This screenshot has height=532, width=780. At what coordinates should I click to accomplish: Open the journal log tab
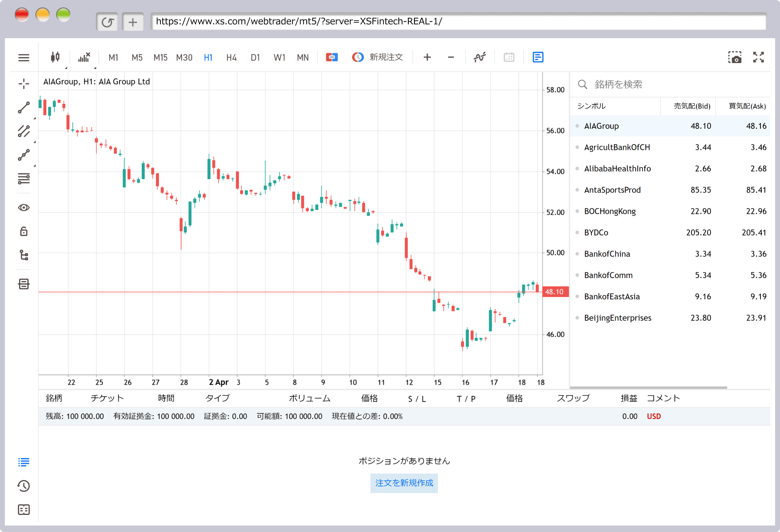24,510
